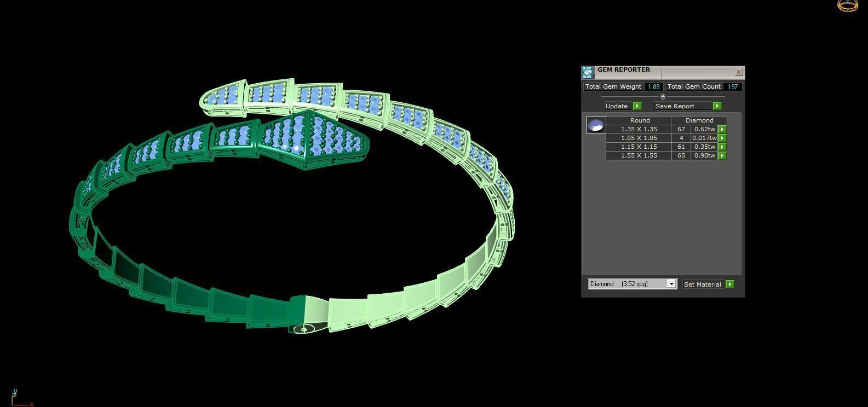Click the GEM REPORTER title bar text
This screenshot has width=868, height=407.
[x=624, y=70]
